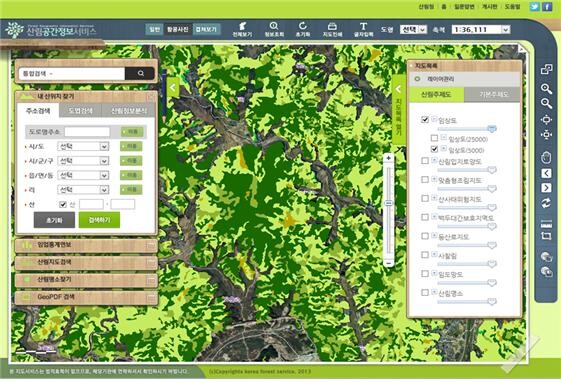Click the 초기화 reset icon in top toolbar
Image resolution: width=561 pixels, height=383 pixels.
tap(303, 29)
